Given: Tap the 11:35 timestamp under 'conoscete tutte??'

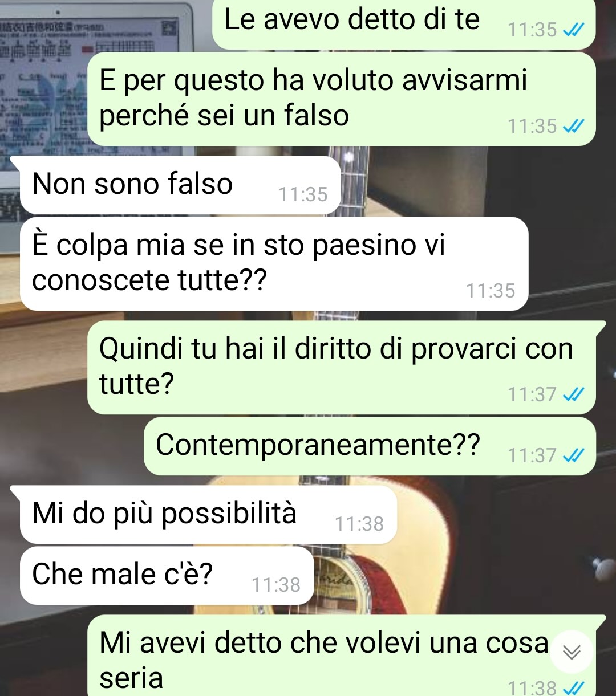Looking at the screenshot, I should click(x=491, y=291).
